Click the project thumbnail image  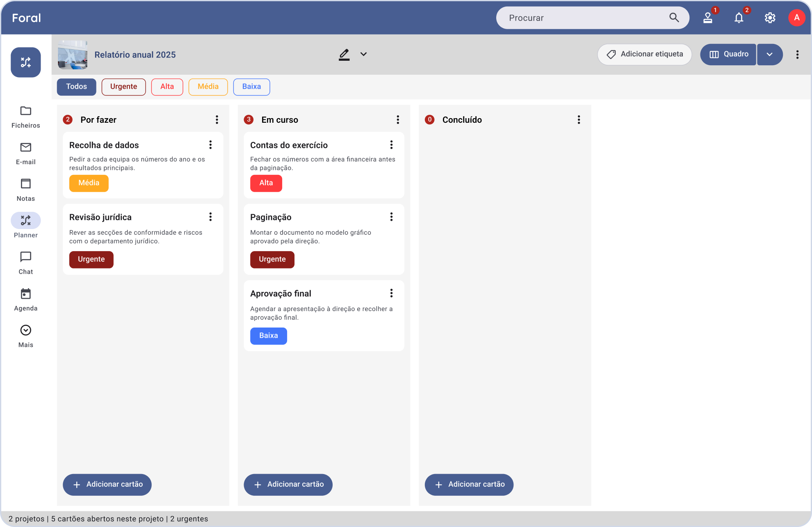coord(73,55)
